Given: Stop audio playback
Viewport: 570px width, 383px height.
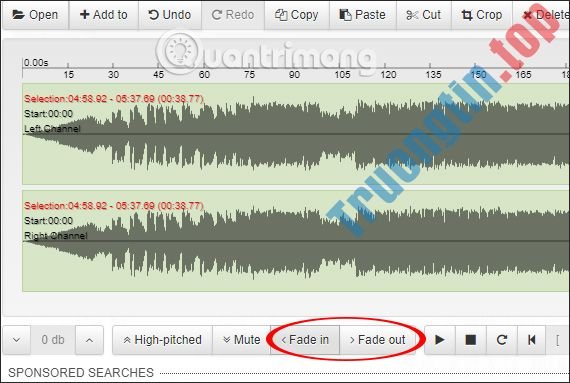Looking at the screenshot, I should 471,340.
